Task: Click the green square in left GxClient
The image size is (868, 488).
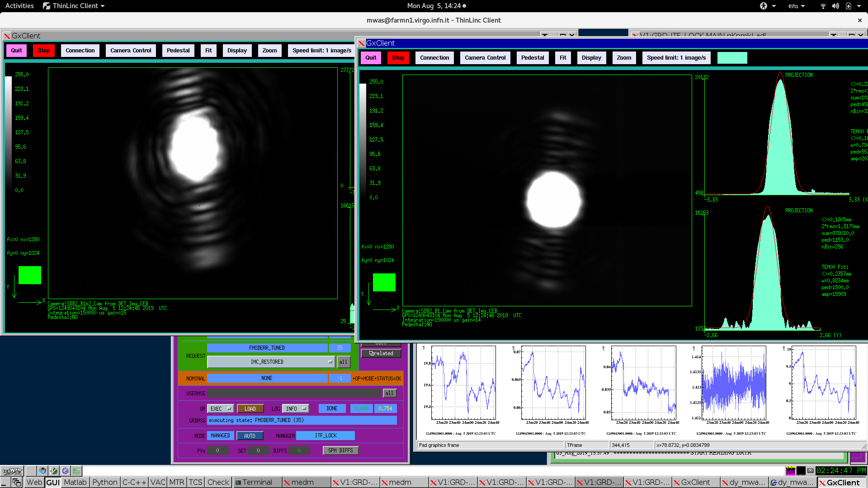Action: 30,275
